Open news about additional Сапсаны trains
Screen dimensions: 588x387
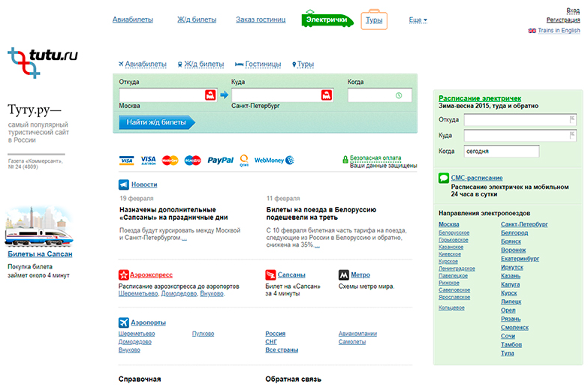tap(173, 214)
